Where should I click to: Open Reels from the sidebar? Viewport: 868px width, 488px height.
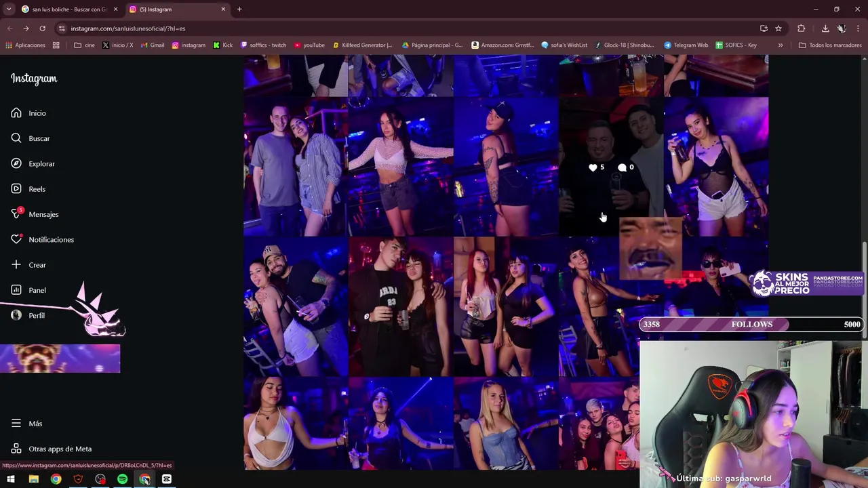coord(28,189)
